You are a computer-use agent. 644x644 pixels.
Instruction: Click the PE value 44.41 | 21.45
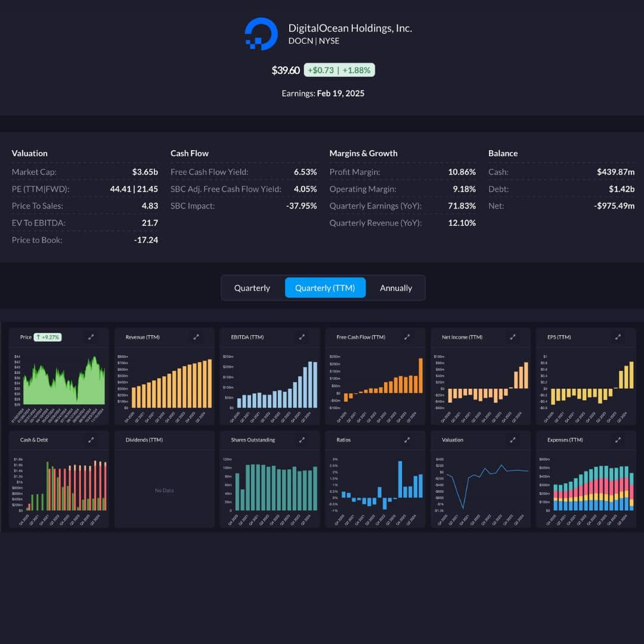[134, 189]
